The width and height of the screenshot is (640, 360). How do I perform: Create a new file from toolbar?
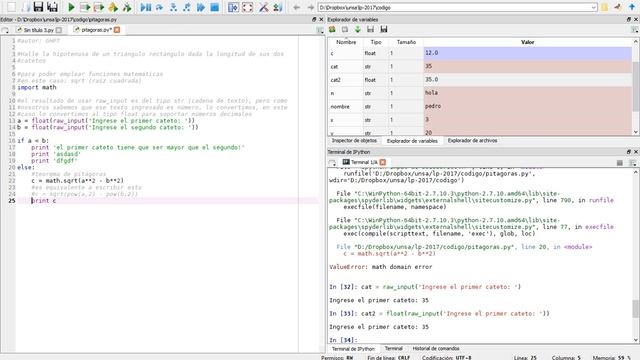tap(11, 7)
